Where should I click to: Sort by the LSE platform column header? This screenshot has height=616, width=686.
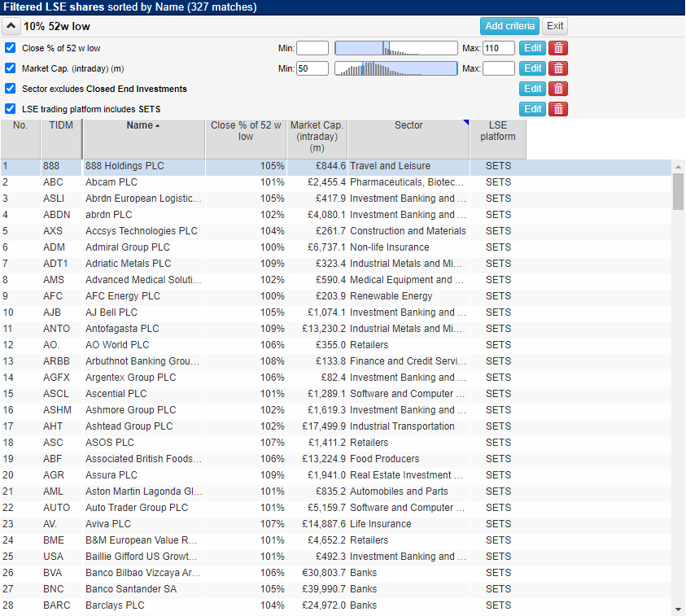pos(498,138)
